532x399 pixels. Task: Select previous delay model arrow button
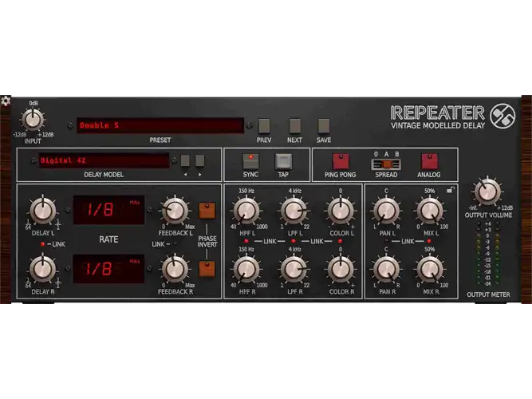[185, 160]
